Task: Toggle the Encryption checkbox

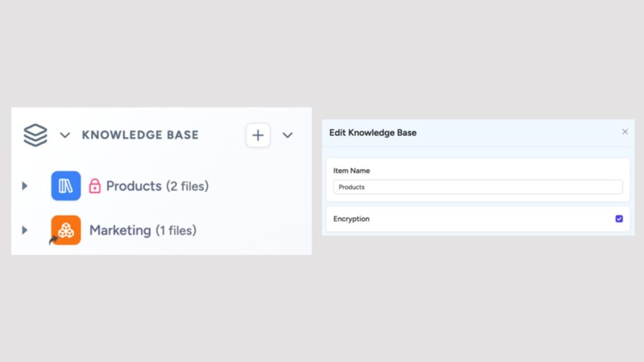Action: tap(619, 219)
